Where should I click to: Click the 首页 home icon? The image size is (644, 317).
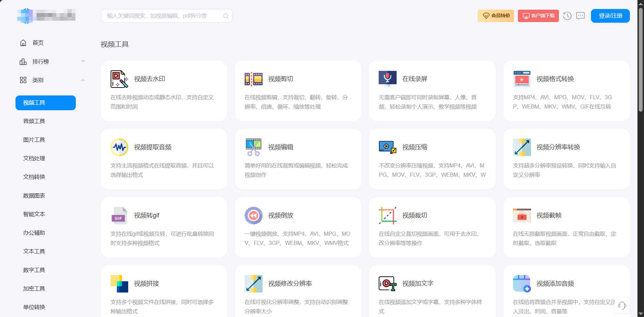pos(23,43)
